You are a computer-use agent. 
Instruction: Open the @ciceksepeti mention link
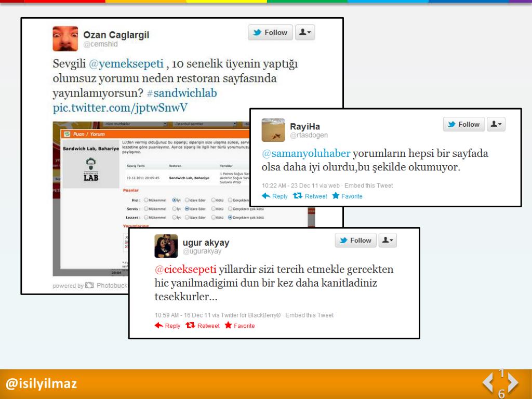tap(185, 270)
